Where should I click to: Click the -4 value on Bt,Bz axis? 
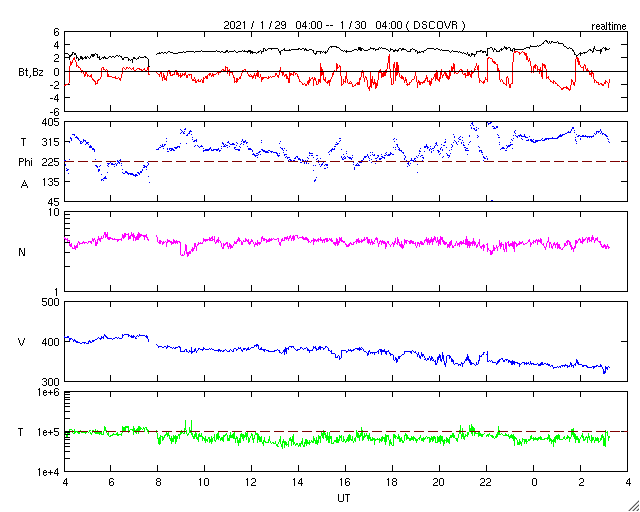[x=55, y=98]
